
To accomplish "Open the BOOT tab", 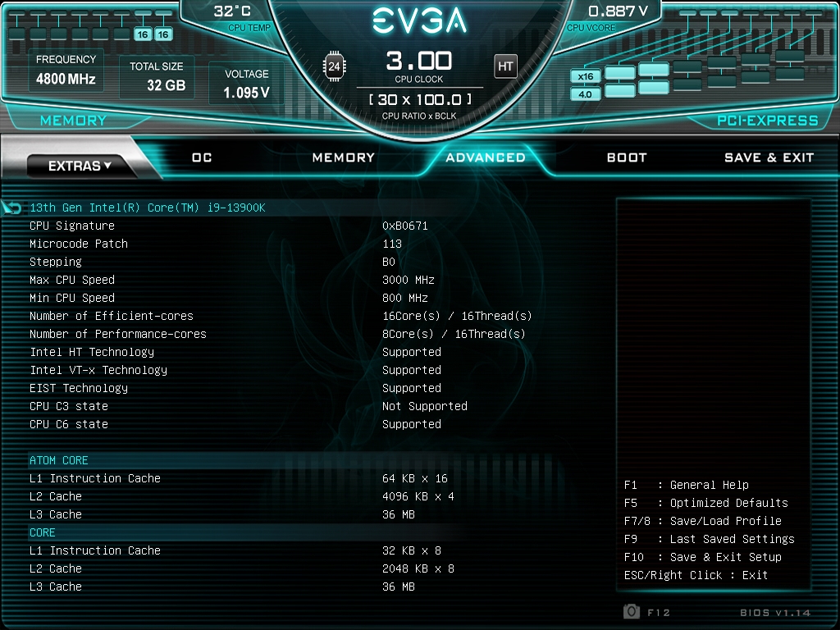I will point(627,157).
